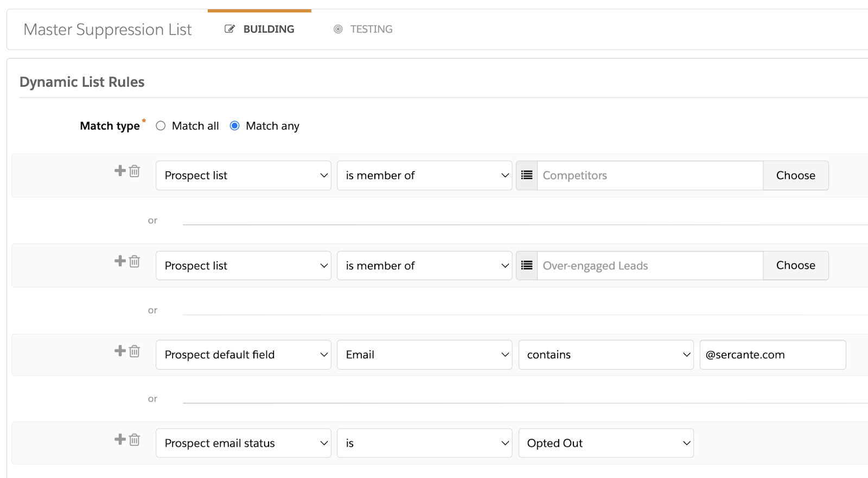Open the contains operator dropdown
The width and height of the screenshot is (868, 478).
pos(606,355)
